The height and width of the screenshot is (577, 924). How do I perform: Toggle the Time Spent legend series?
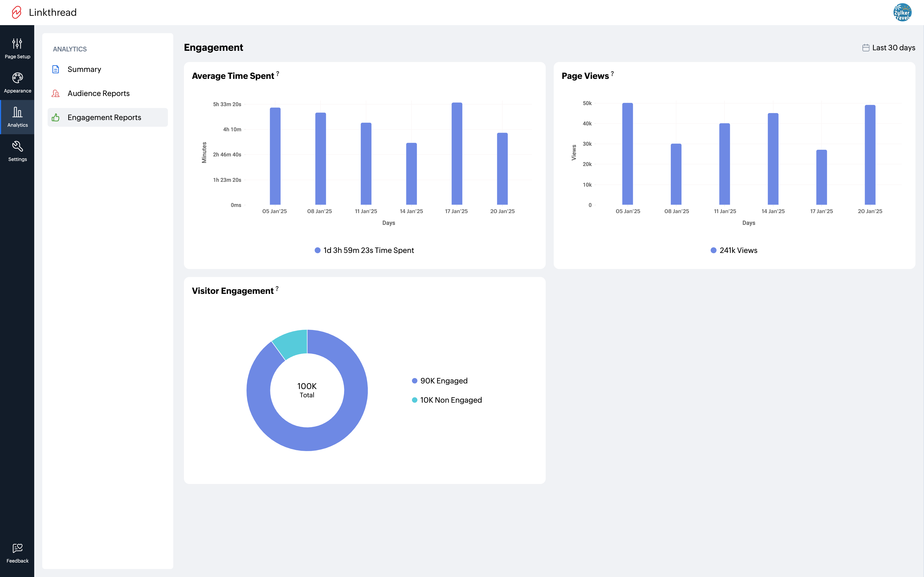[364, 250]
